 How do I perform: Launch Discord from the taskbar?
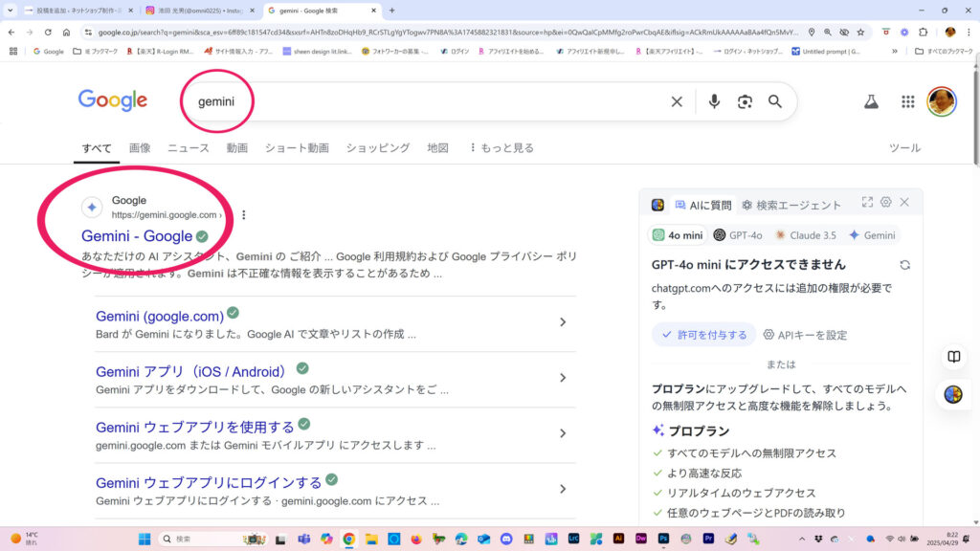pyautogui.click(x=506, y=539)
